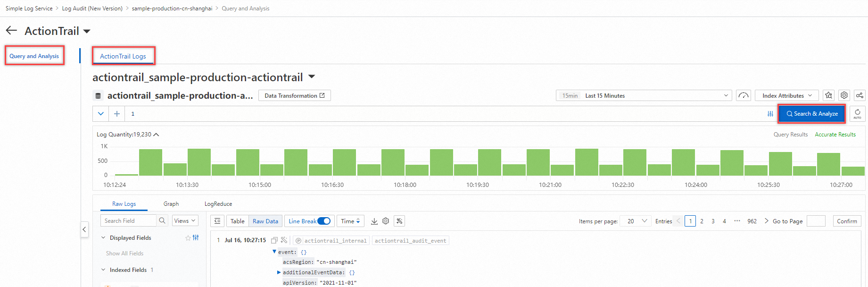Open query filter sliders icon

[x=770, y=114]
